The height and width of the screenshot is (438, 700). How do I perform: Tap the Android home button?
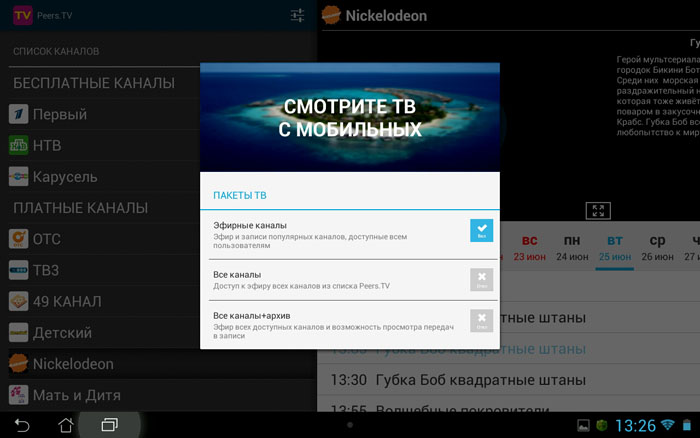(66, 425)
